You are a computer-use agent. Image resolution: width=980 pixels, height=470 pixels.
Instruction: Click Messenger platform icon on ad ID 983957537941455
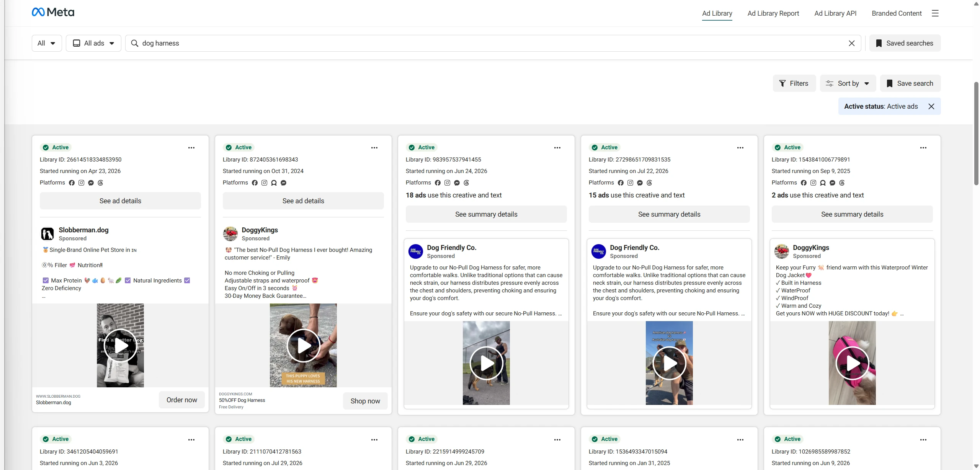coord(457,183)
